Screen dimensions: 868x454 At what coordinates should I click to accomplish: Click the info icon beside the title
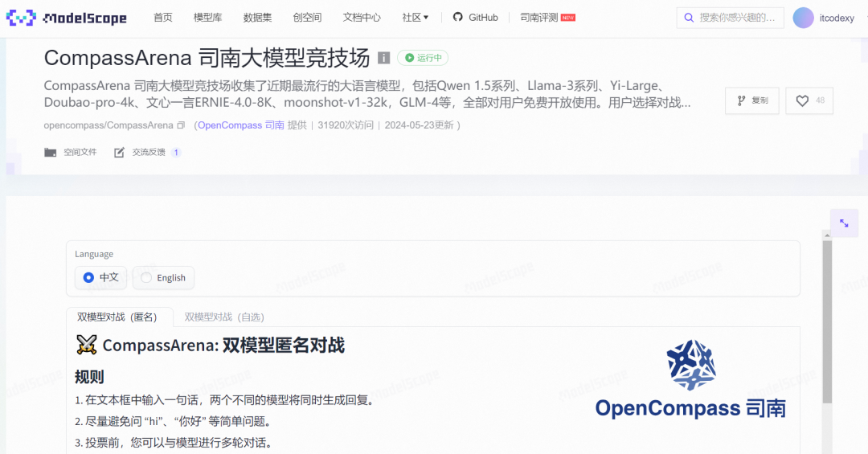coord(383,58)
